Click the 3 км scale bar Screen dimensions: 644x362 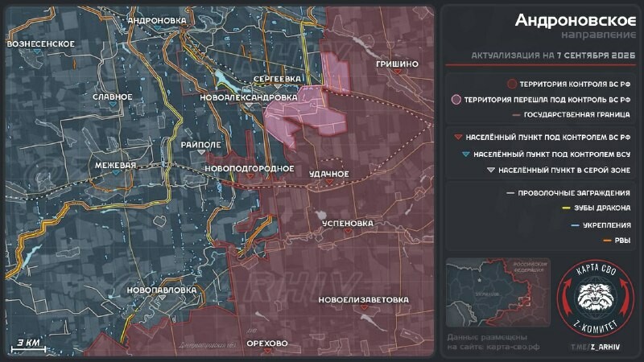(x=28, y=346)
